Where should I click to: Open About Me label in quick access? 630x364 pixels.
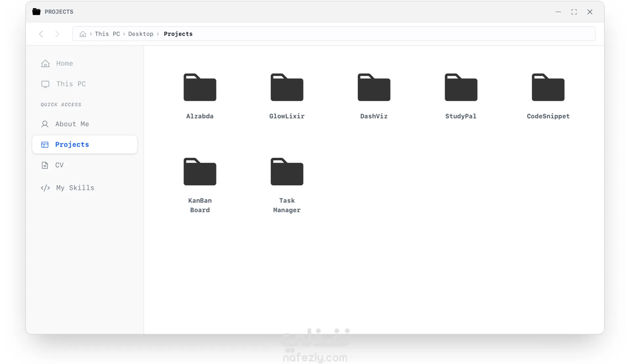point(72,124)
